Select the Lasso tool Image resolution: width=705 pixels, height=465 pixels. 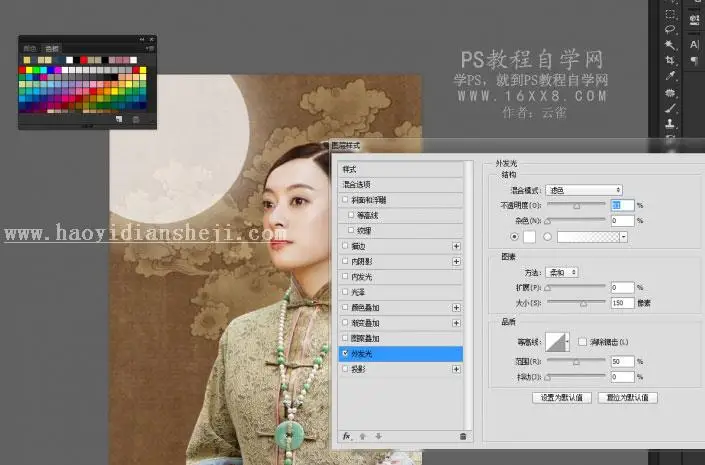tap(670, 29)
